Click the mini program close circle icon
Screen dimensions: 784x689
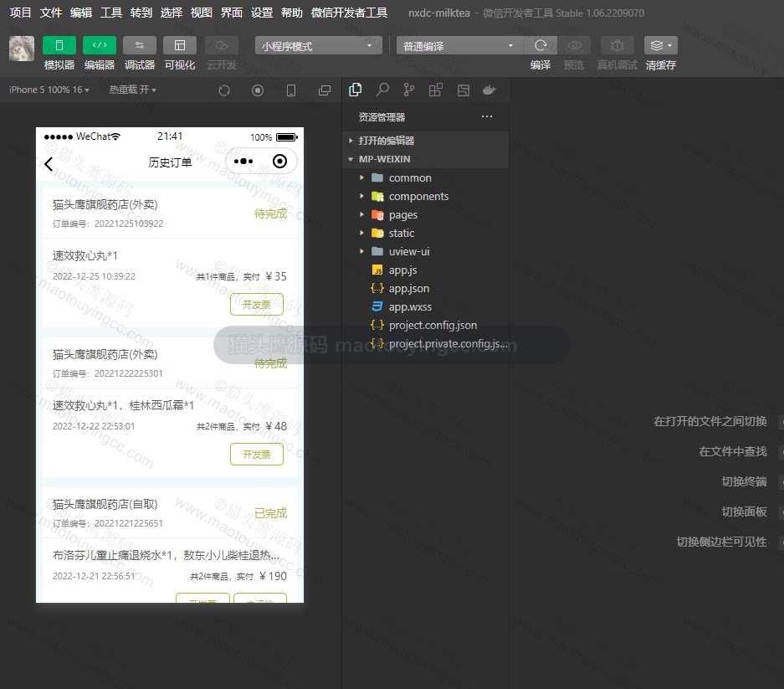pyautogui.click(x=280, y=161)
